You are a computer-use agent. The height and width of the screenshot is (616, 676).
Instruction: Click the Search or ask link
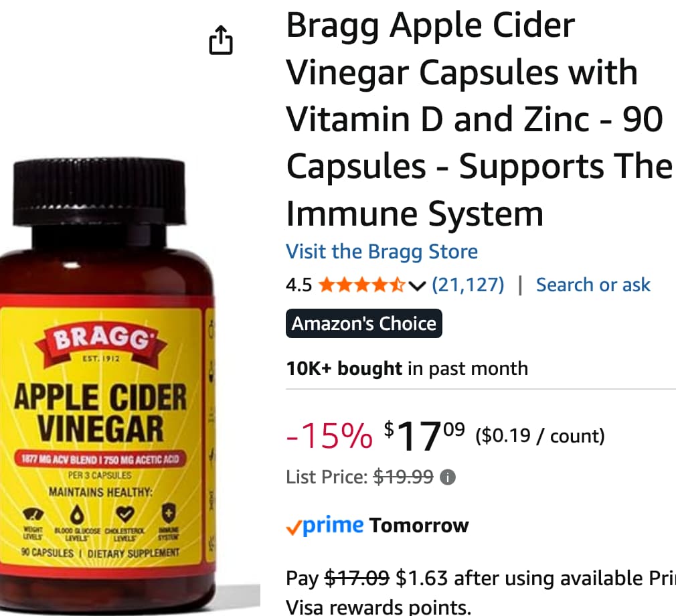pos(593,285)
